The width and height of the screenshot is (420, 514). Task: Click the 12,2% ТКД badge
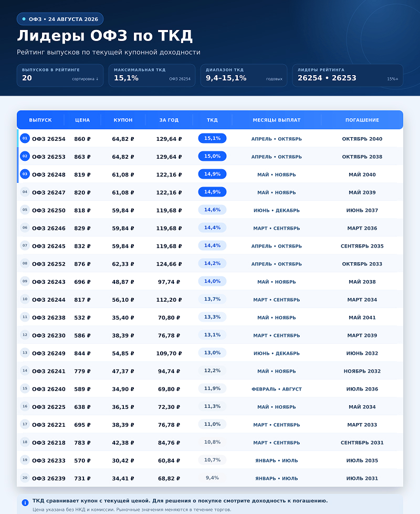point(212,371)
